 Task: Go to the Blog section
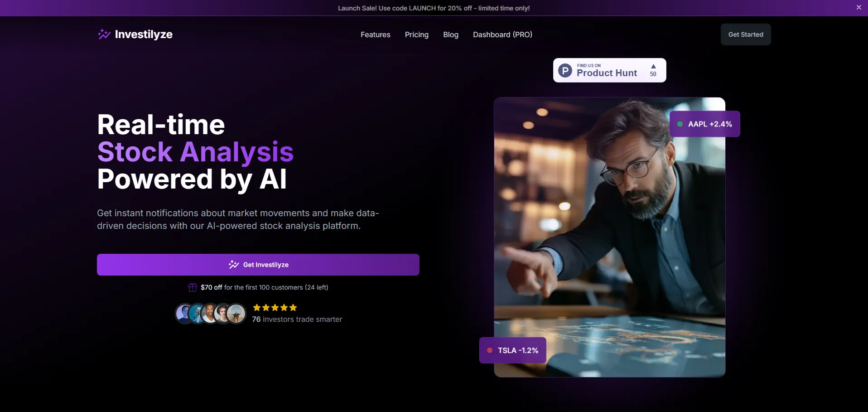[x=451, y=34]
